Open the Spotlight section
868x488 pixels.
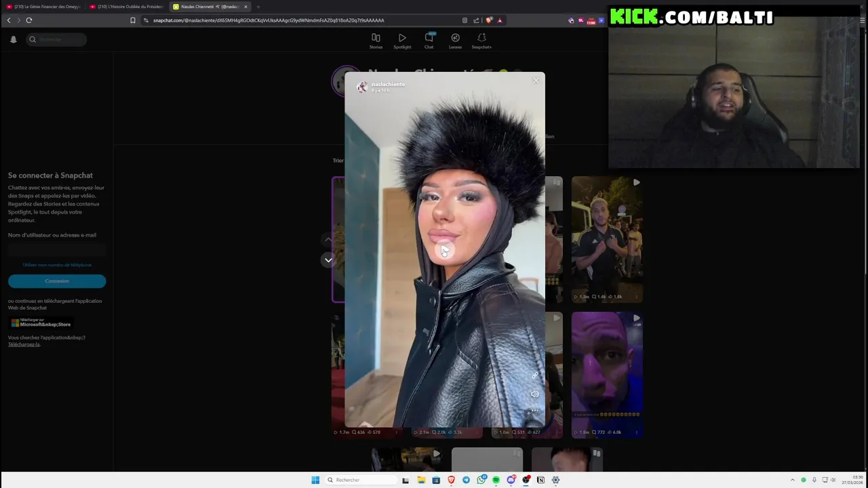(x=402, y=41)
